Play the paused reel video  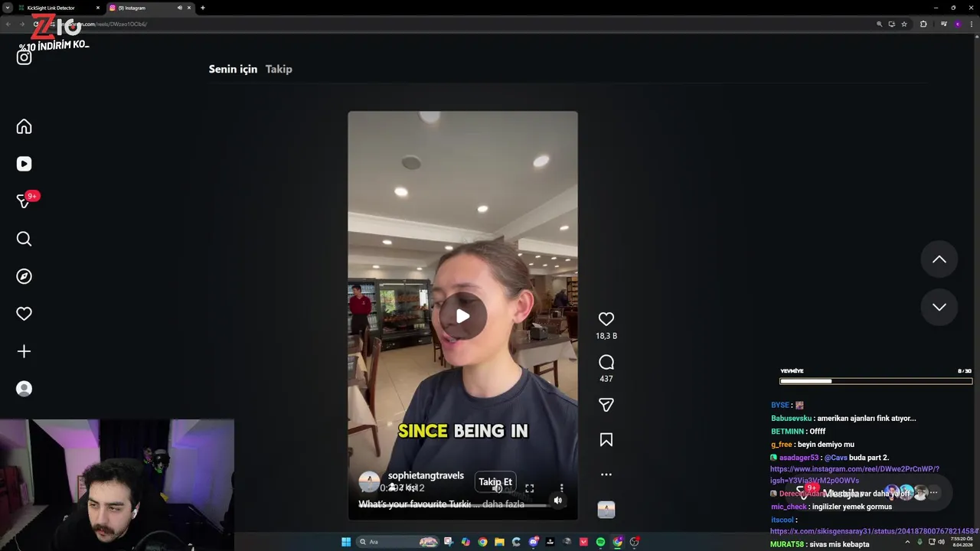462,316
